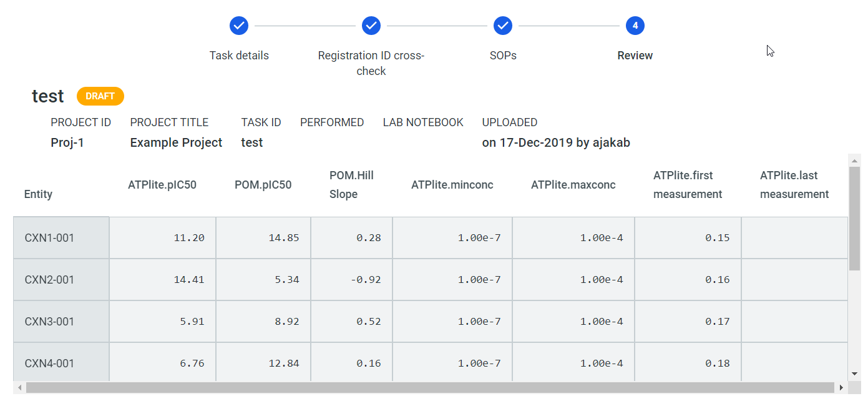Click the ATPlite.pIC50 column header
Viewport: 868px width, 401px height.
click(x=162, y=185)
